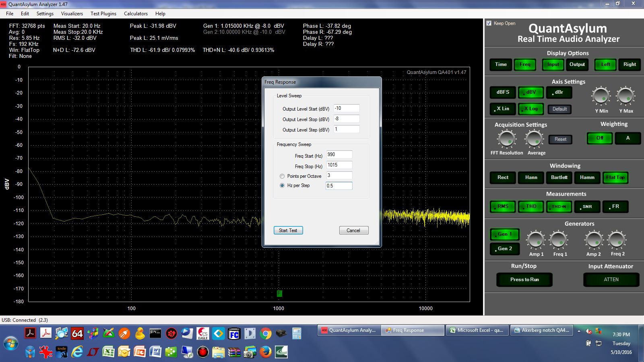Image resolution: width=644 pixels, height=362 pixels.
Task: Show hidden system tray icons
Action: tap(579, 331)
